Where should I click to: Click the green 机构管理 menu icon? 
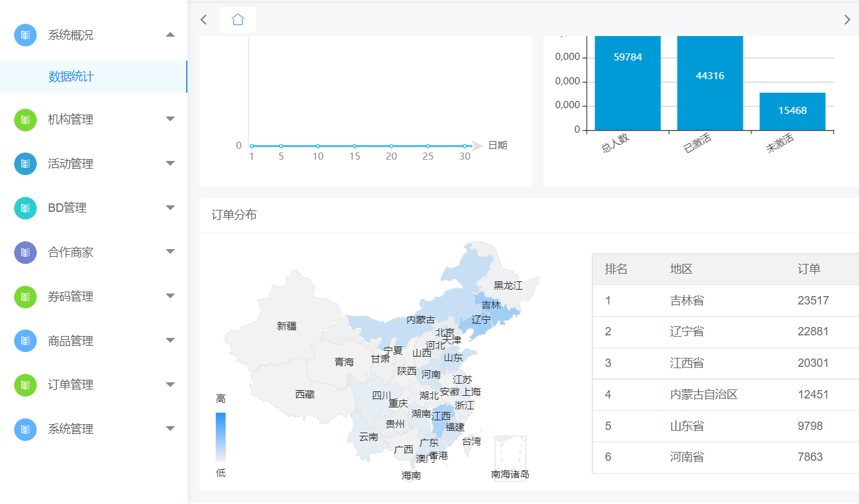(25, 119)
